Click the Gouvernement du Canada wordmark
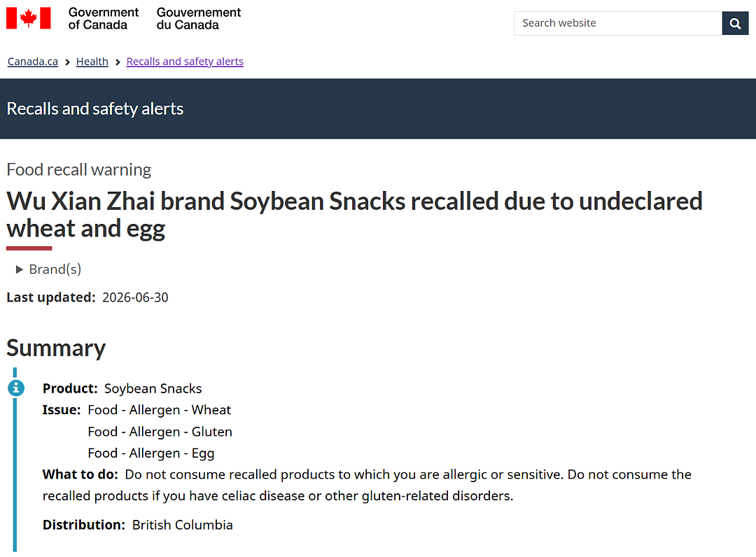The width and height of the screenshot is (756, 557). pos(198,18)
